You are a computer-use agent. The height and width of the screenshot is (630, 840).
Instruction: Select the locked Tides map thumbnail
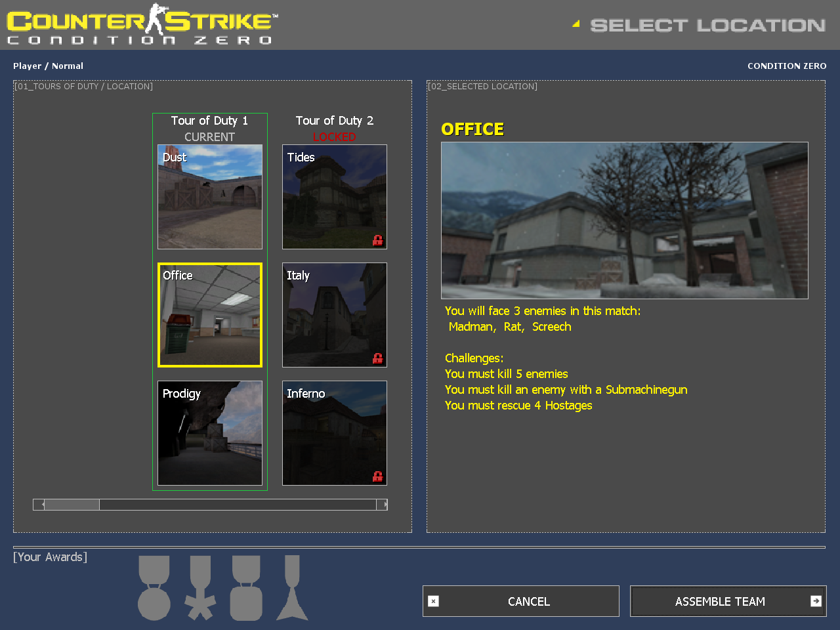click(x=335, y=197)
